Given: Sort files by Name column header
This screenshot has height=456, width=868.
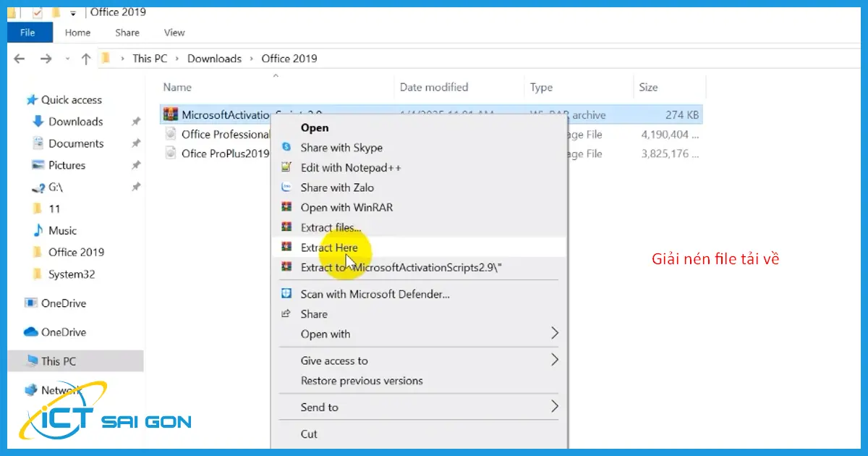Looking at the screenshot, I should (177, 88).
